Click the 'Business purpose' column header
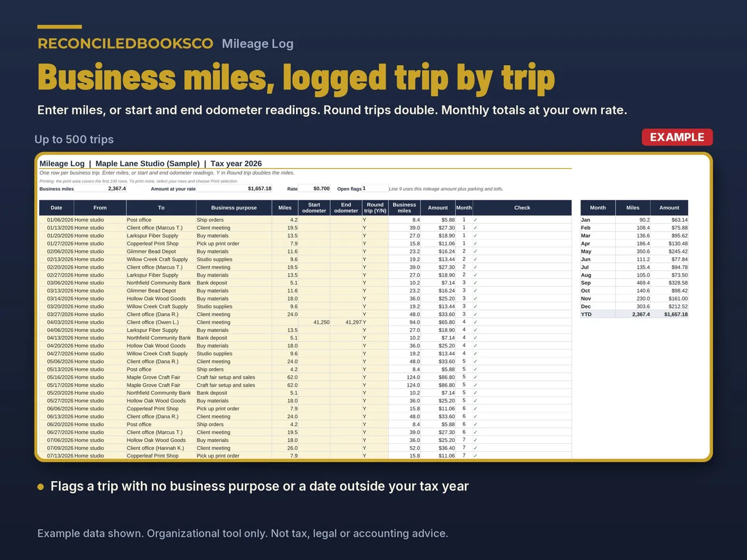 pos(234,208)
